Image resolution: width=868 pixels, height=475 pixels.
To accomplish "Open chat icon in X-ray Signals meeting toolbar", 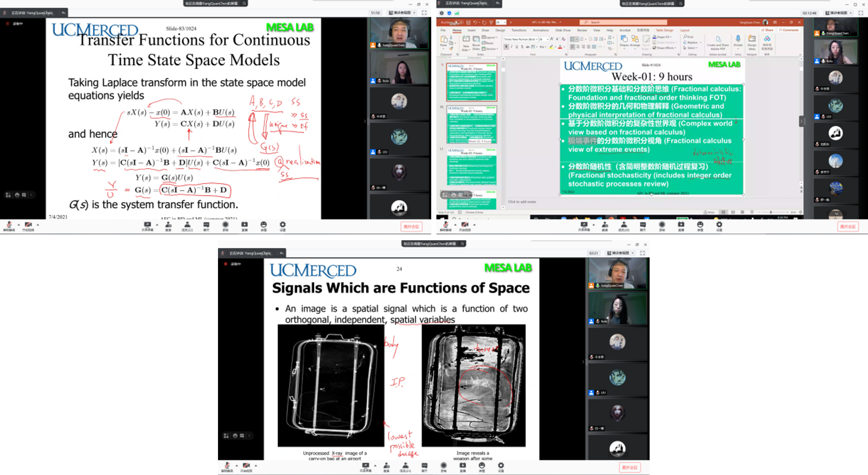I will point(424,466).
